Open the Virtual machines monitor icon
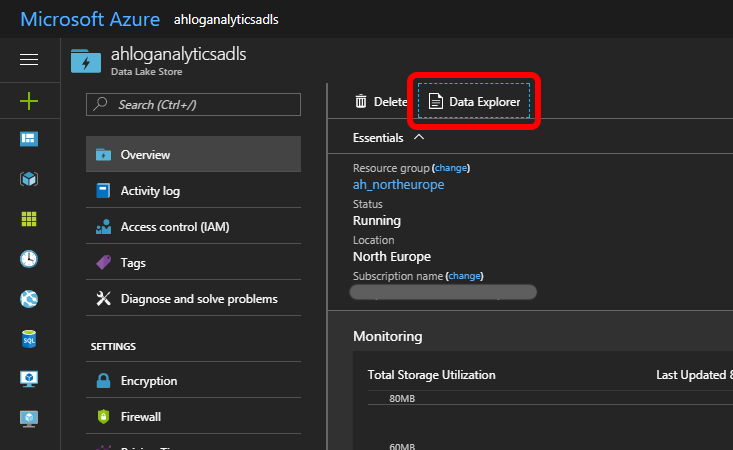The height and width of the screenshot is (450, 733). [29, 379]
